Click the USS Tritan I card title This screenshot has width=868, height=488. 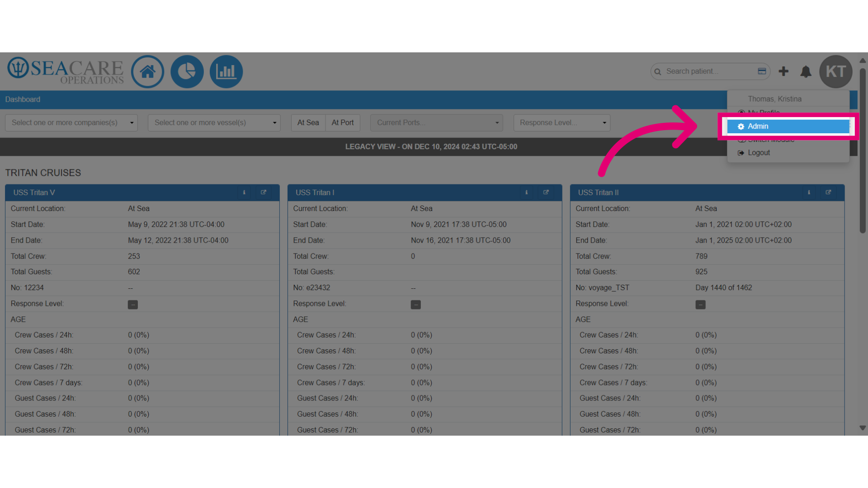click(x=315, y=192)
